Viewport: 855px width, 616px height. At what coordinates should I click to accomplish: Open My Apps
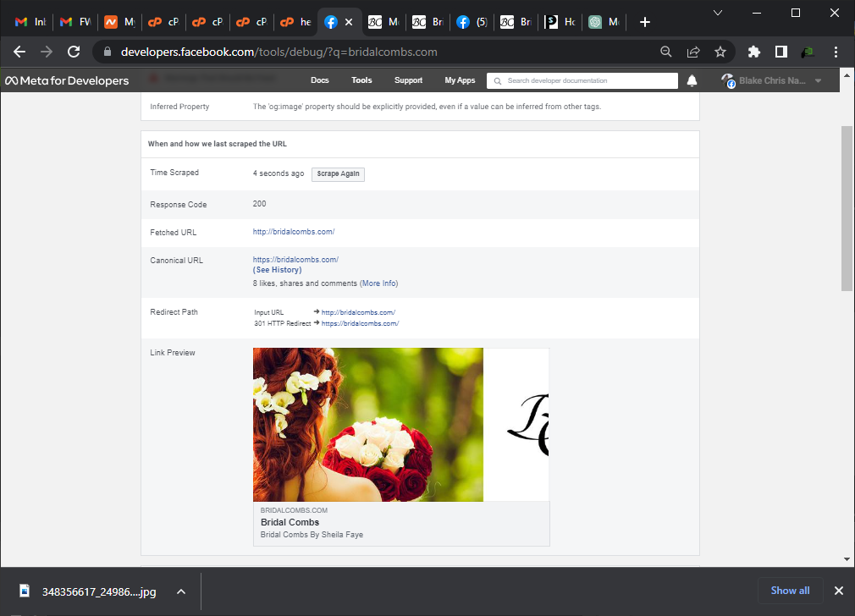click(460, 80)
